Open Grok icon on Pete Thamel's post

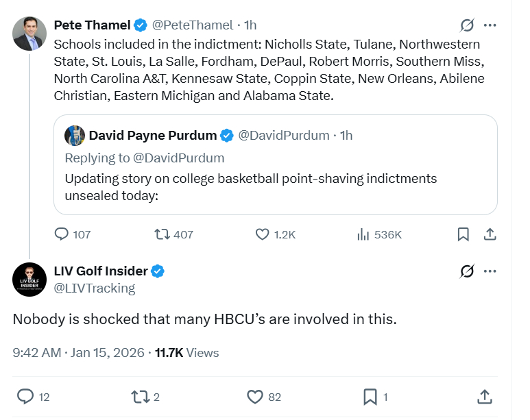467,25
